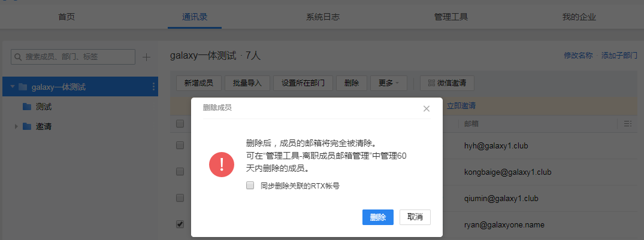Close the 删除成员 dialog with X
This screenshot has height=240, width=644.
[x=427, y=108]
